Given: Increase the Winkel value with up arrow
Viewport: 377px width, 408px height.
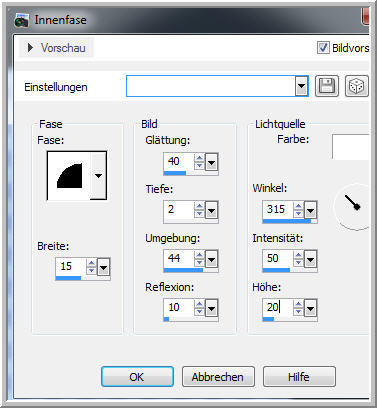Looking at the screenshot, I should (298, 207).
